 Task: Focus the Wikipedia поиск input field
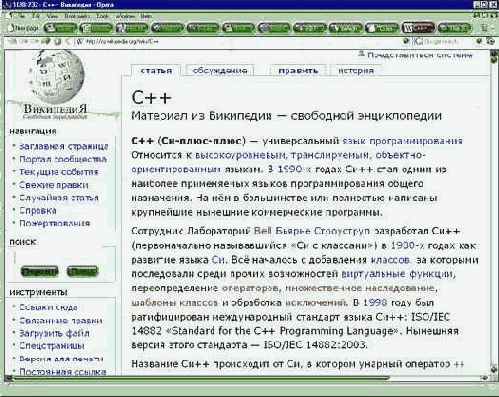[60, 258]
